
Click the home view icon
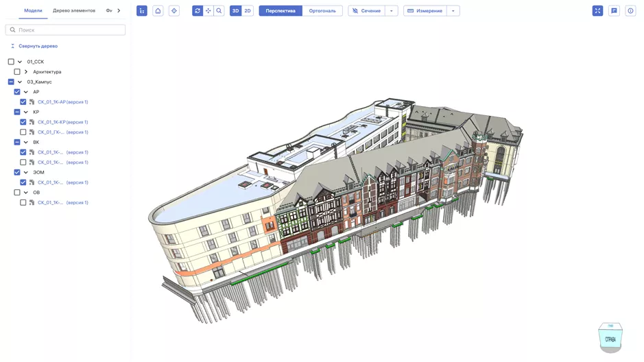point(158,11)
